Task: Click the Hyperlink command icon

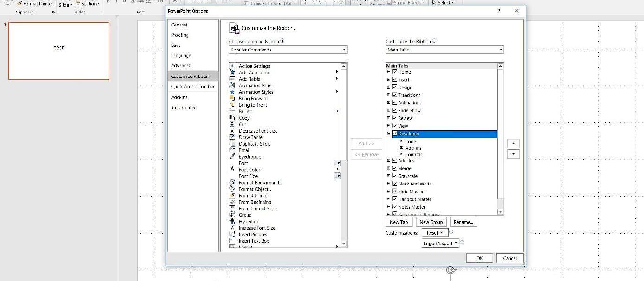Action: [232, 221]
